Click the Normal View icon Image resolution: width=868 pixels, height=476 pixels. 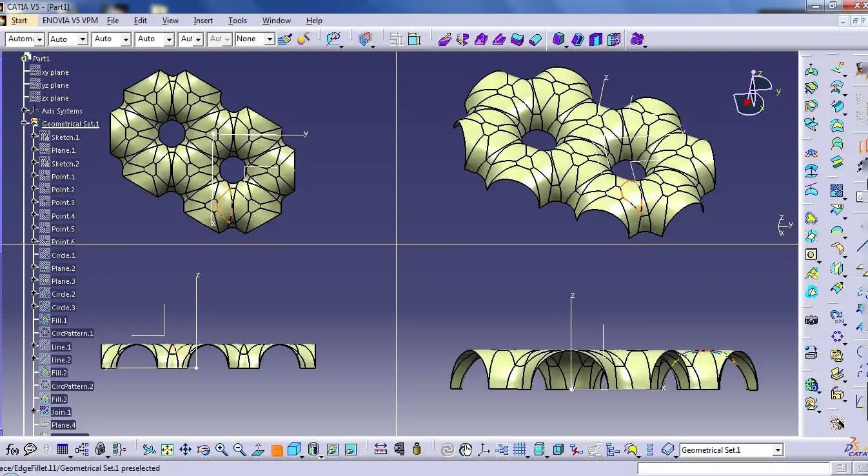(x=258, y=450)
